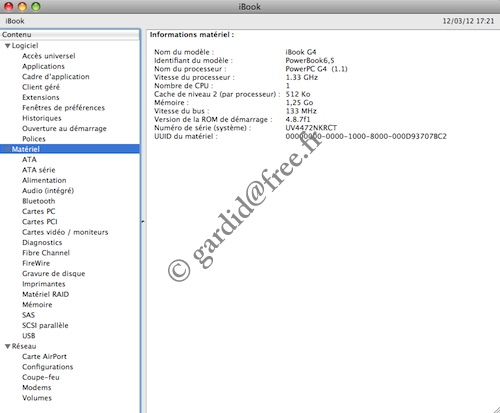Screen dimensions: 500x413
Task: Show USB device information
Action: pos(29,336)
